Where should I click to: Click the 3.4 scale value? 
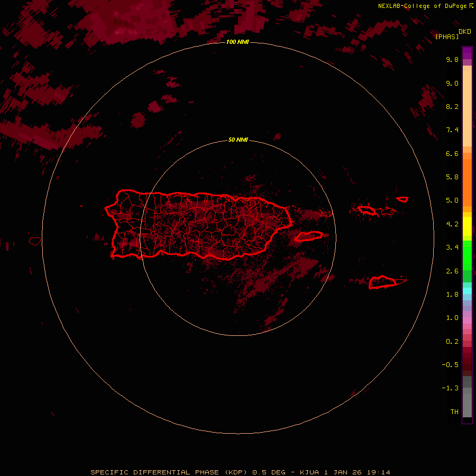coord(452,248)
